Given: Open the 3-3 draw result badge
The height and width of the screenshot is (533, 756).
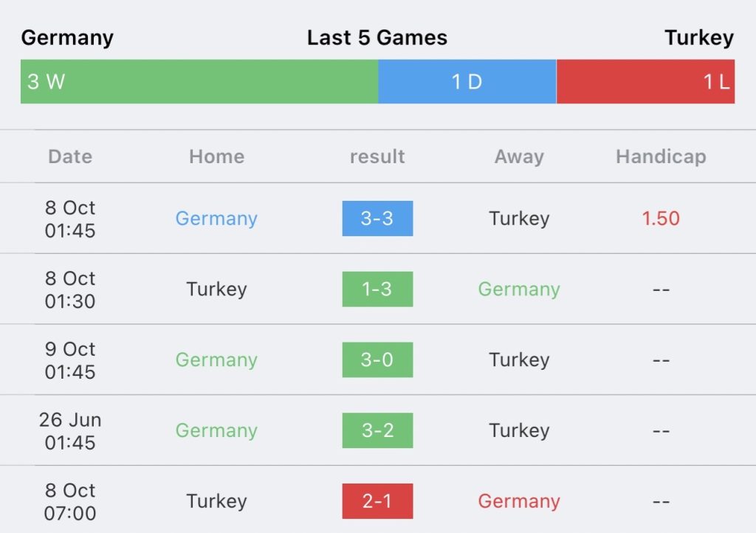Looking at the screenshot, I should pos(377,219).
